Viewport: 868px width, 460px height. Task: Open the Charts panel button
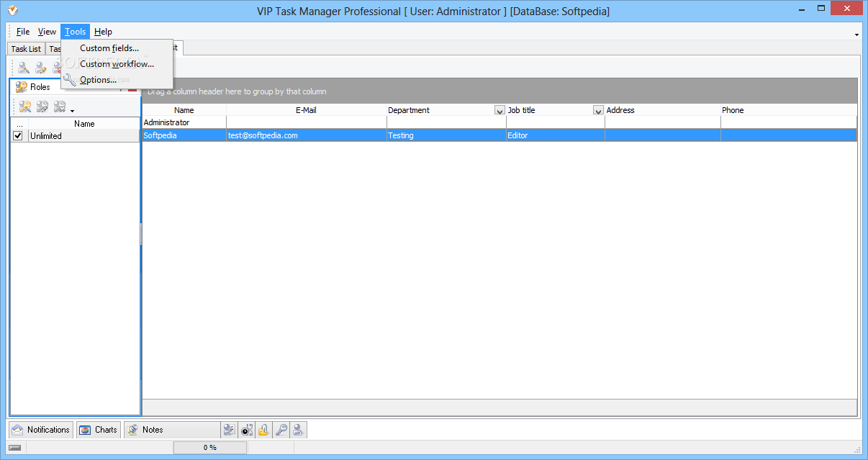coord(98,430)
